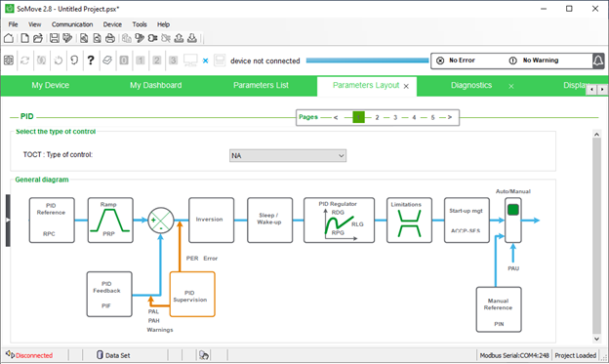Click the notification bell icon
609x364 pixels.
[598, 61]
